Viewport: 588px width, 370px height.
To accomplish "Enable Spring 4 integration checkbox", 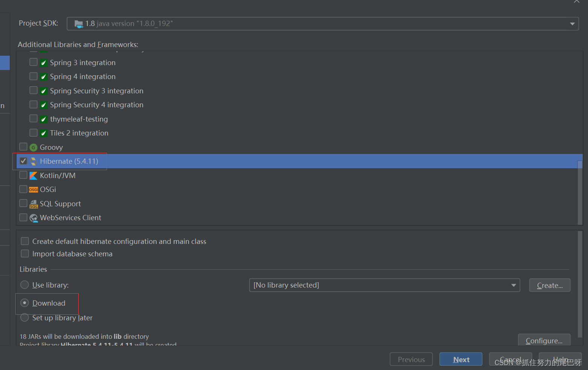I will click(34, 76).
